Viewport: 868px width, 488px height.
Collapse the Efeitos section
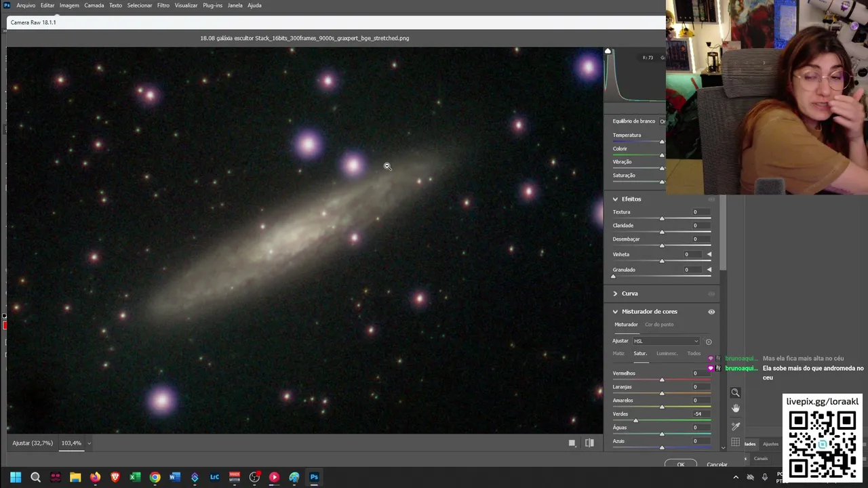pyautogui.click(x=615, y=199)
